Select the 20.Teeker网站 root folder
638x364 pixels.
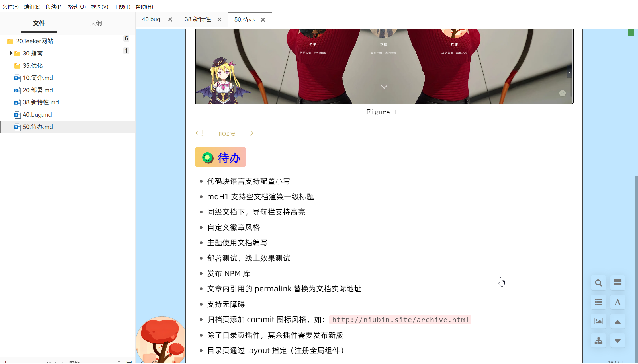click(x=68, y=41)
